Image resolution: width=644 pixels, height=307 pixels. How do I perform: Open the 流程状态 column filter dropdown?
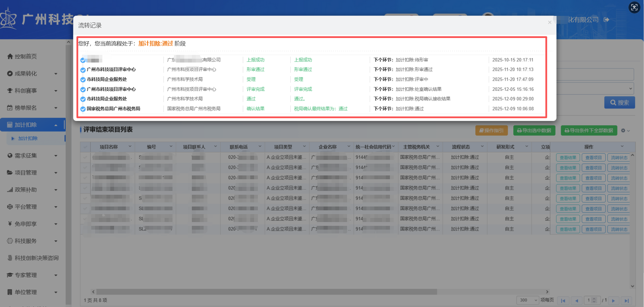482,147
